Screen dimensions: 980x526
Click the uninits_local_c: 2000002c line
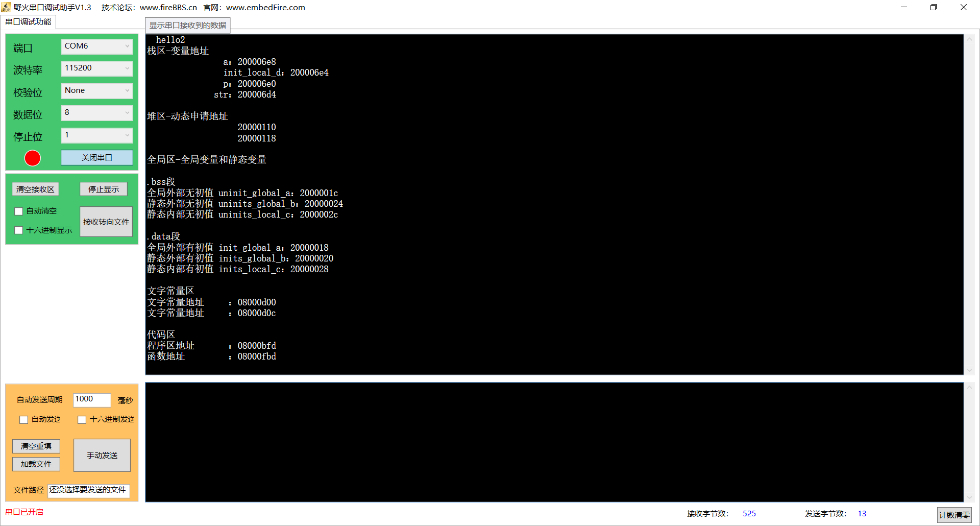(242, 214)
